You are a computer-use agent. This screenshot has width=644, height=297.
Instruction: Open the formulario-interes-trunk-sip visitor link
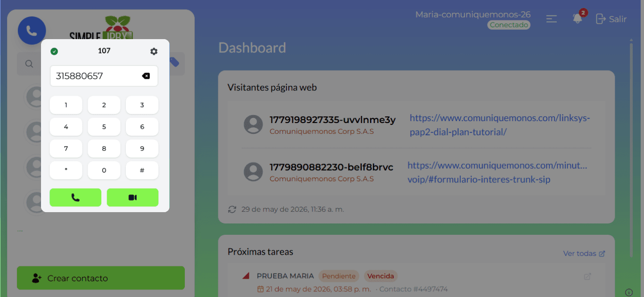click(497, 173)
